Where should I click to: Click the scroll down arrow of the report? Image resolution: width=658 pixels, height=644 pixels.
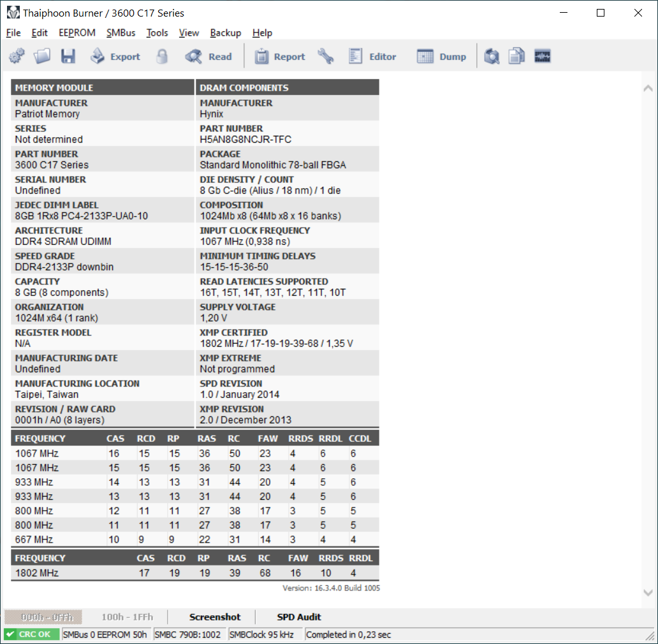pyautogui.click(x=648, y=592)
